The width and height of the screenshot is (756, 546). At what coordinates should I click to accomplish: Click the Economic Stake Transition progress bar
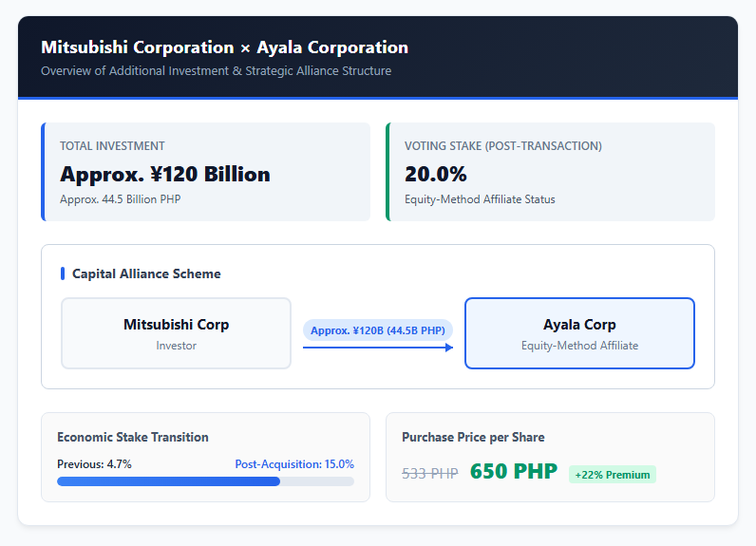(205, 481)
